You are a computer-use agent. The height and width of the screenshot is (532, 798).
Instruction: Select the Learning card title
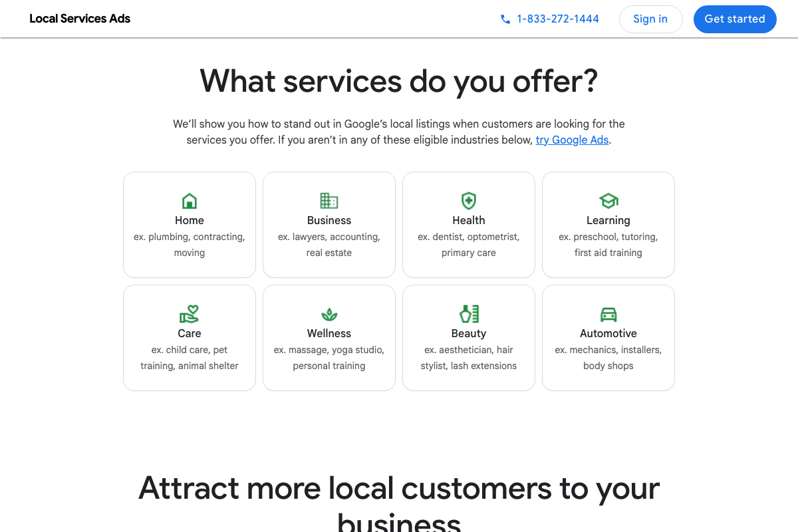(608, 220)
